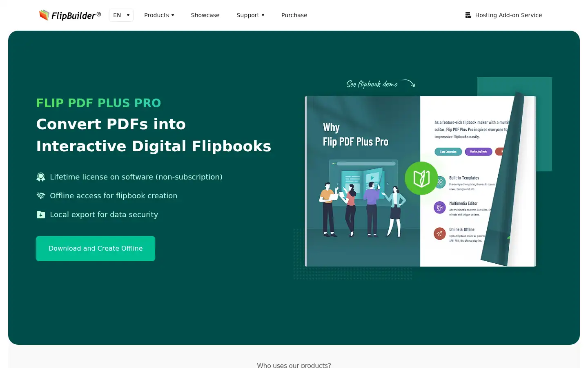This screenshot has width=588, height=368.
Task: Click 'Offline access for flipbook creation' text
Action: 114,196
